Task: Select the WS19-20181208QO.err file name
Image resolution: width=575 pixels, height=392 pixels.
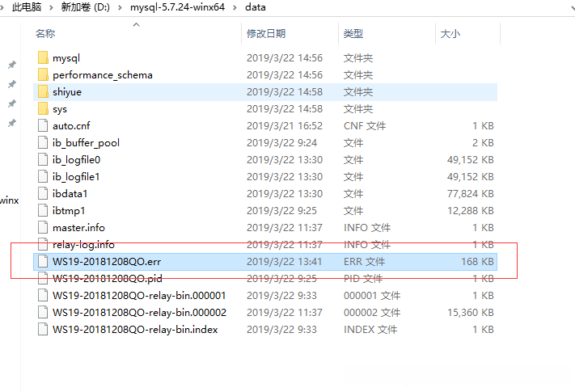Action: click(107, 262)
